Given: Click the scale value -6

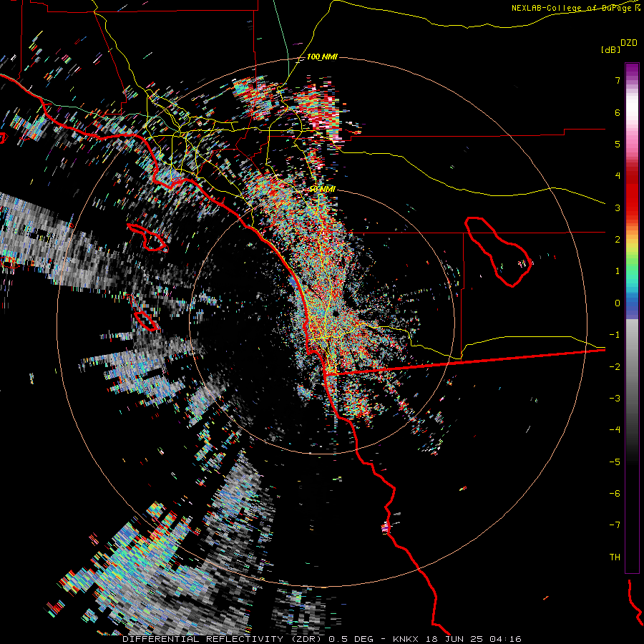Looking at the screenshot, I should pyautogui.click(x=615, y=494).
